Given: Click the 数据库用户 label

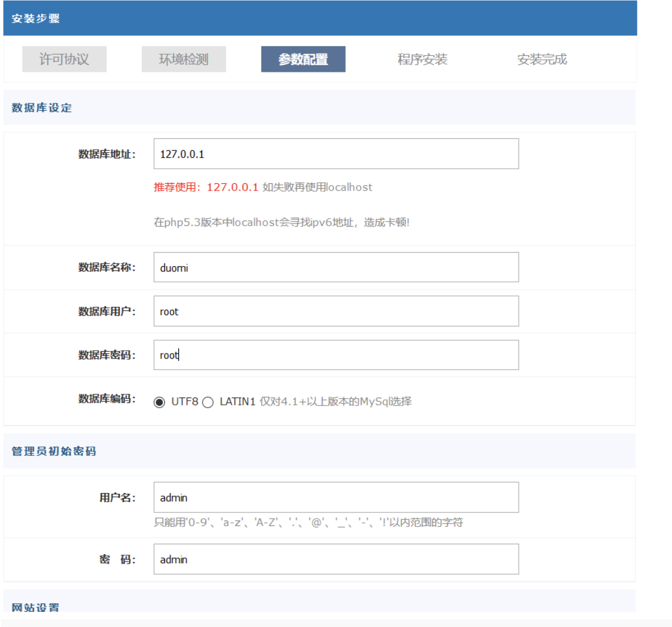Looking at the screenshot, I should (107, 312).
